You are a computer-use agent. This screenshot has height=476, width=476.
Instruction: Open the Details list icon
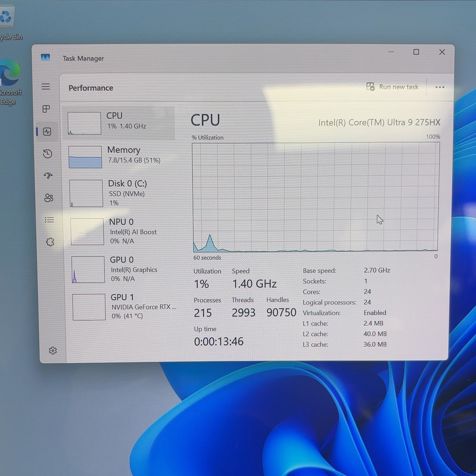[x=49, y=220]
